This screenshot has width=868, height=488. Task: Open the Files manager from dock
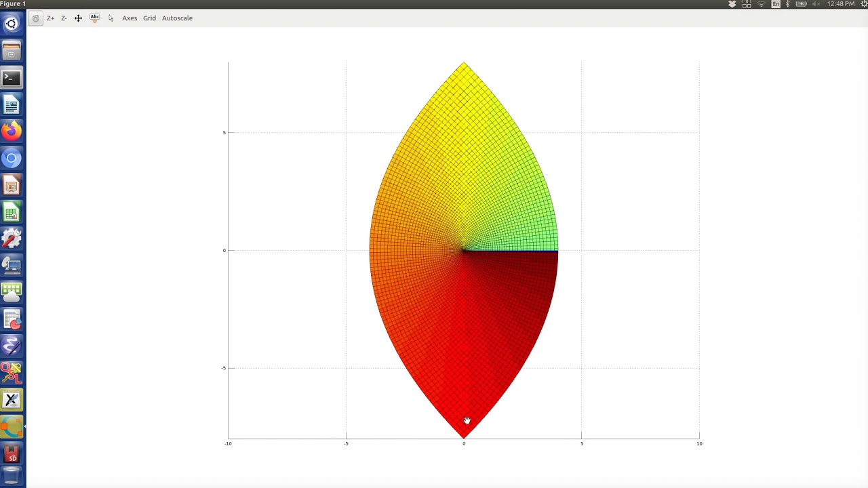pos(12,51)
